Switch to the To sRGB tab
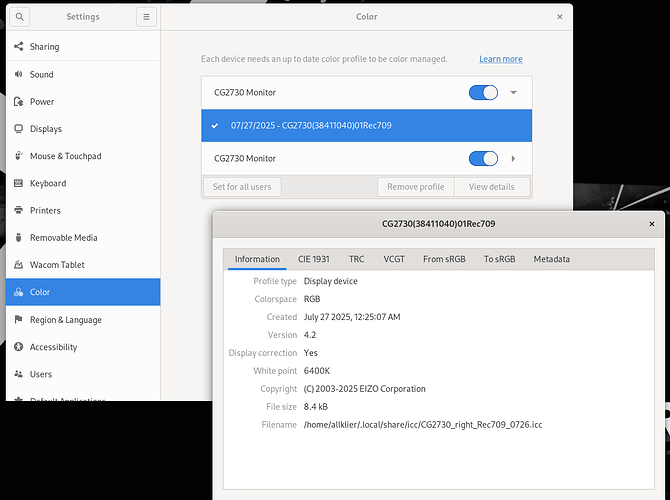Viewport: 670px width, 500px height. pyautogui.click(x=500, y=259)
